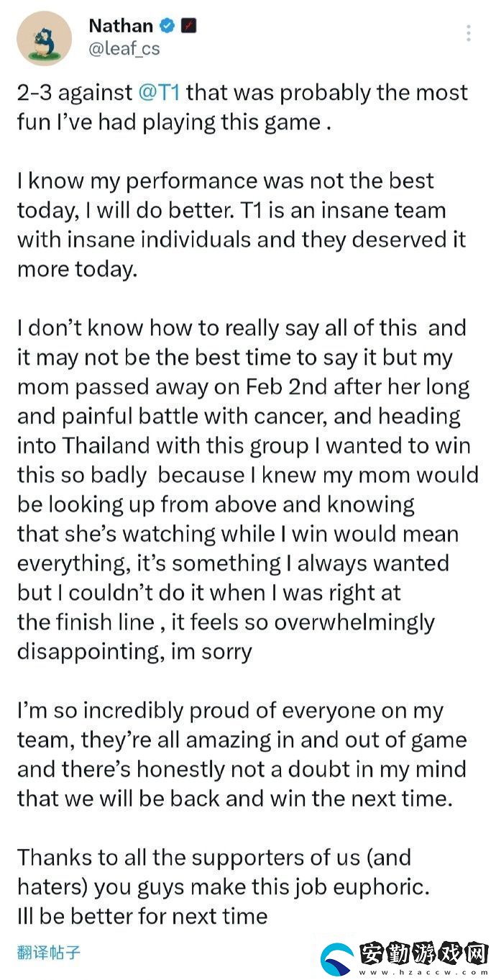Open Nathan's snorlax profile avatar
The width and height of the screenshot is (496, 980).
tap(44, 38)
